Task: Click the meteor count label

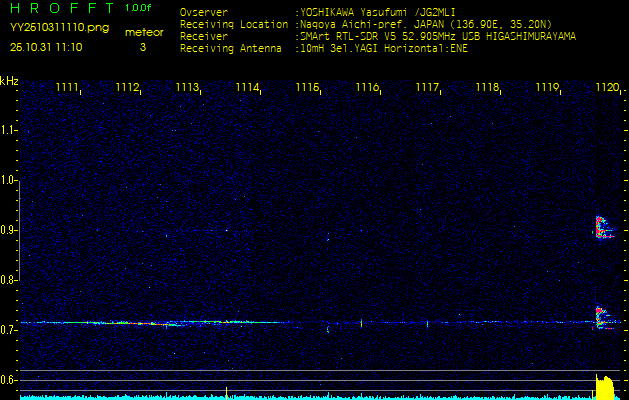Action: pos(146,32)
